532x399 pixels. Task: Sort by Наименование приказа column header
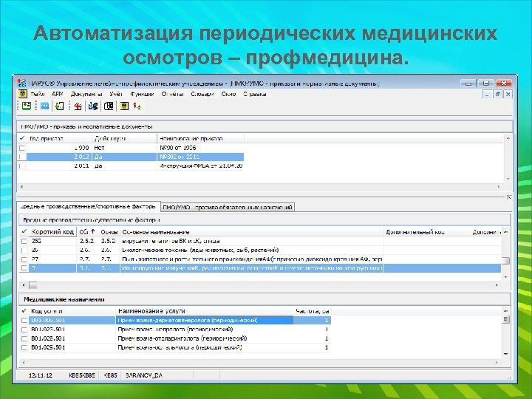click(200, 138)
